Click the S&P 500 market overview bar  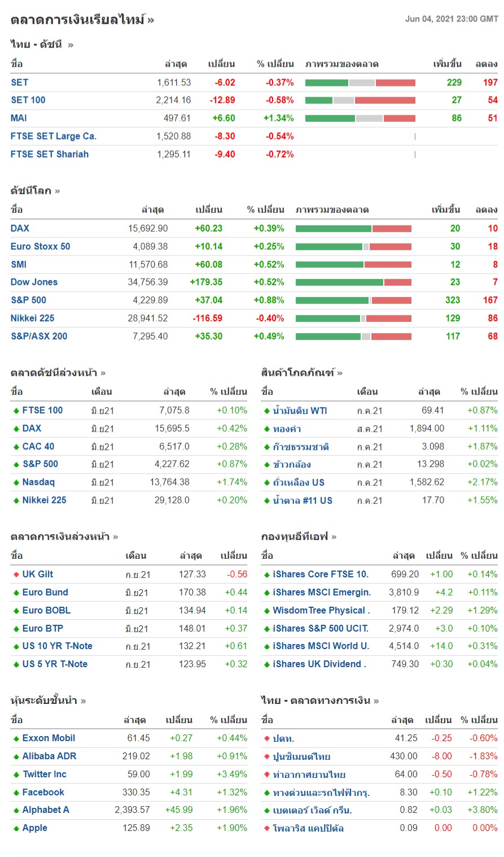coord(353,300)
